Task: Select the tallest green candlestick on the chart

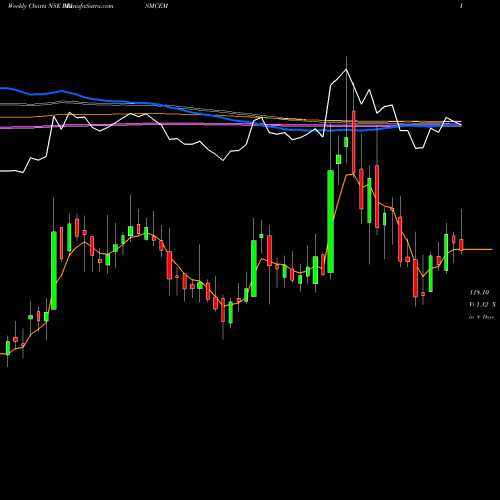Action: [331, 222]
